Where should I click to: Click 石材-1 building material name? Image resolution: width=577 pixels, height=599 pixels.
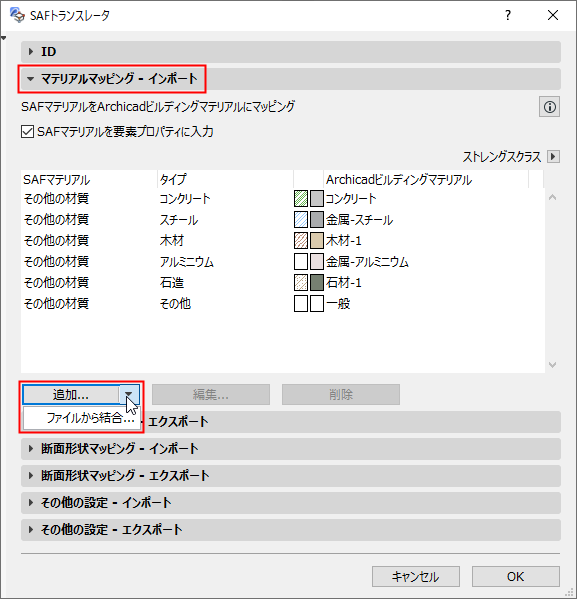tap(344, 283)
